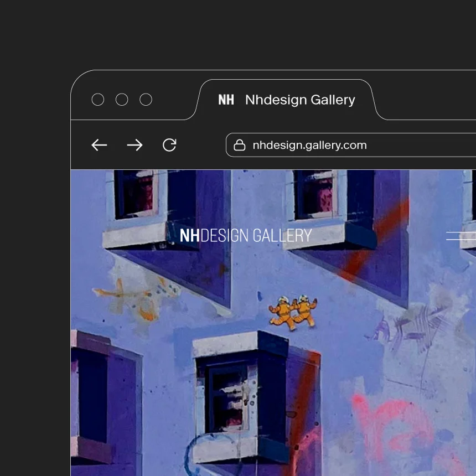Click the nhdesign.gallery.com URL text

309,144
